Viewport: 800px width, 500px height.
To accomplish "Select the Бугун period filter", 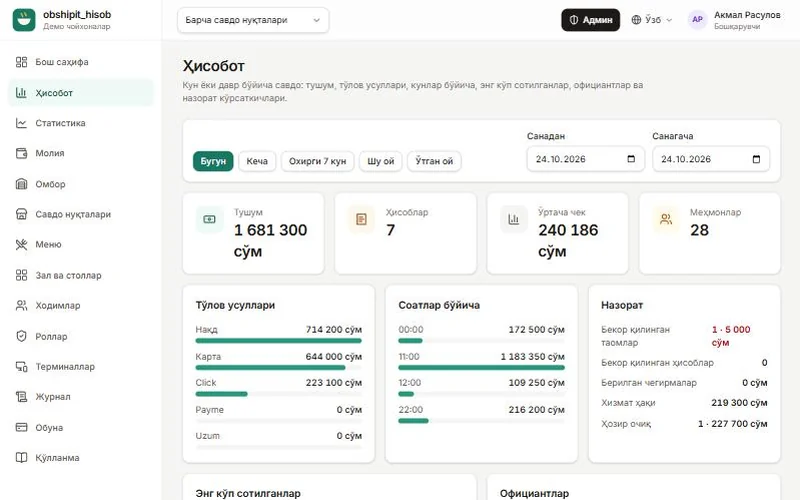I will click(x=213, y=161).
